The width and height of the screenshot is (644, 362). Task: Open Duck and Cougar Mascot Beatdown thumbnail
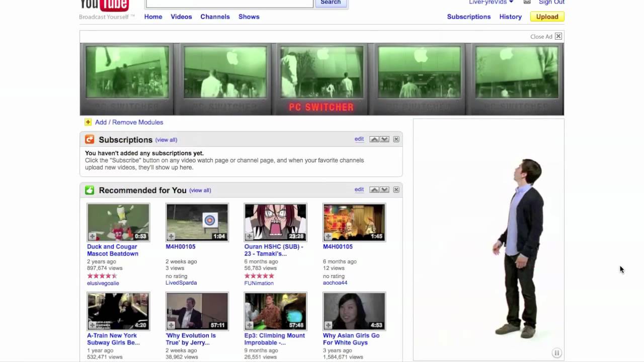tap(118, 222)
